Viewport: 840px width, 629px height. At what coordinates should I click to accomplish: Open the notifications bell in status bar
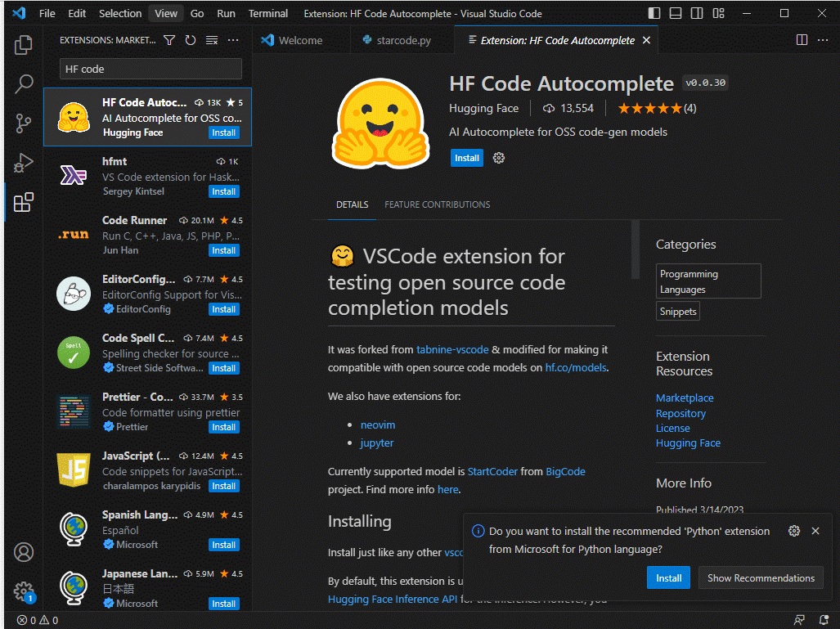pyautogui.click(x=824, y=621)
